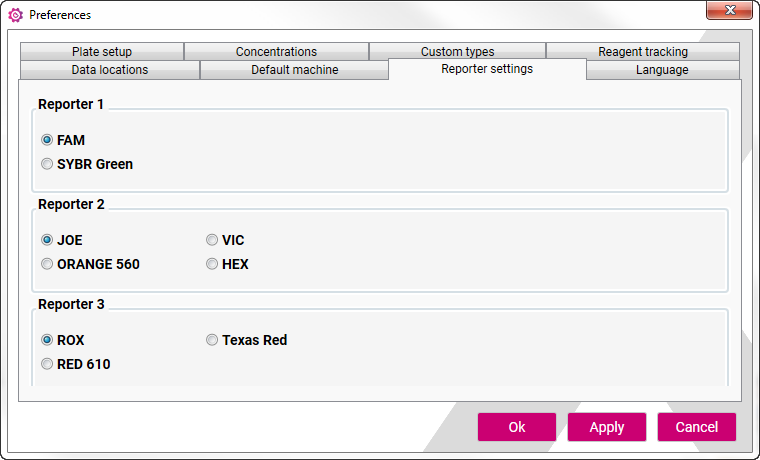
Task: Click the Apply button
Action: point(607,427)
